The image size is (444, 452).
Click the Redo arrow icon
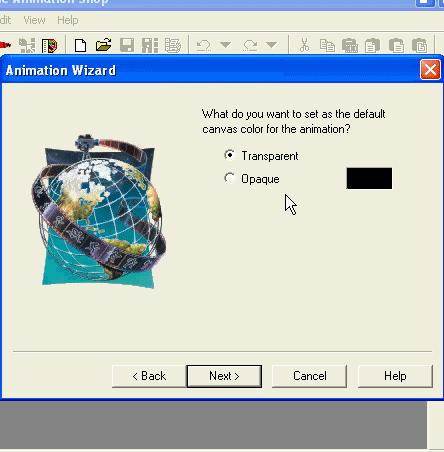point(250,45)
